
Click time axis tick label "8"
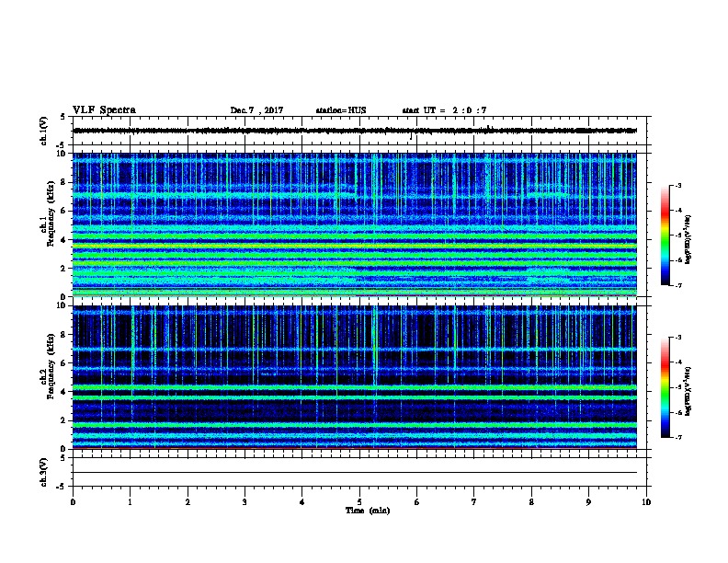[531, 502]
